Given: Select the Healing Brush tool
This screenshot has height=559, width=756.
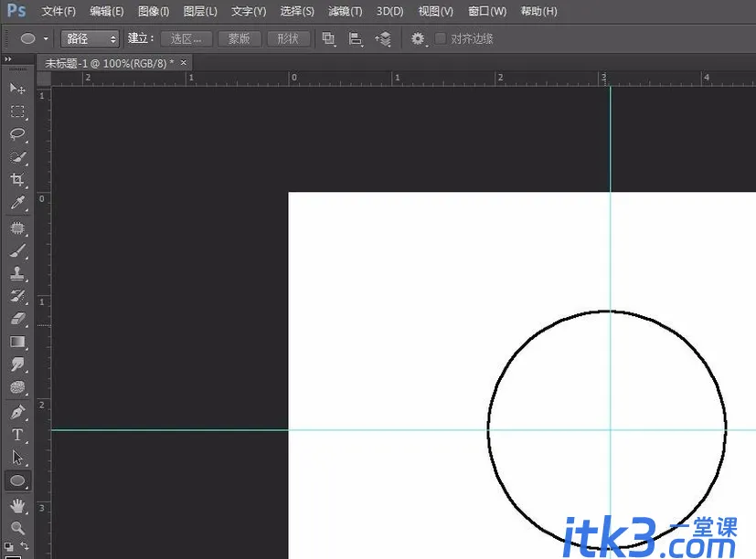Looking at the screenshot, I should pos(17,228).
